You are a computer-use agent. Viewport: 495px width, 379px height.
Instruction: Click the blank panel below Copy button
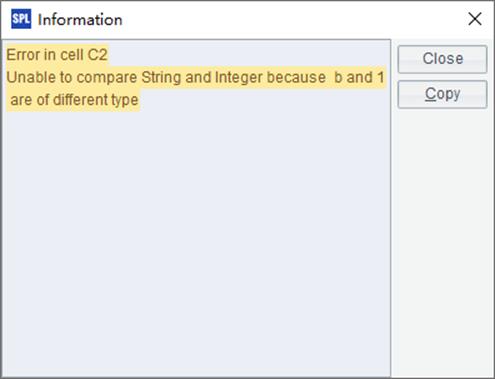pos(442,243)
